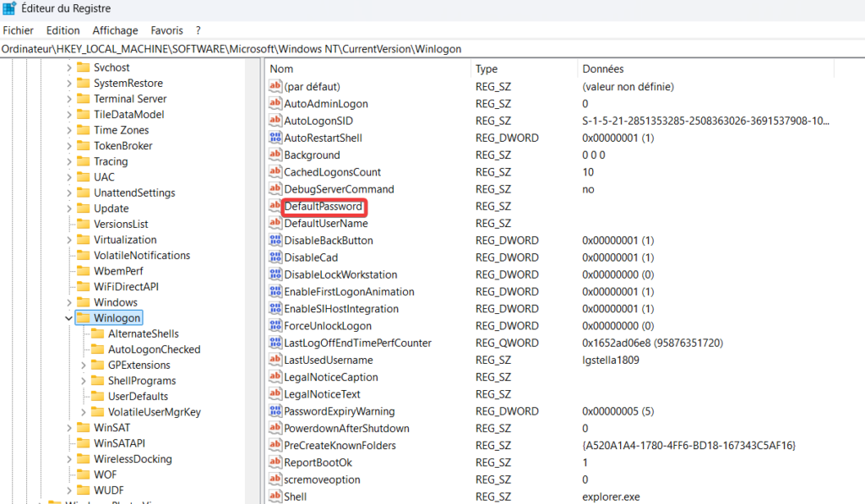Click the Background string value icon
This screenshot has width=865, height=504.
275,154
